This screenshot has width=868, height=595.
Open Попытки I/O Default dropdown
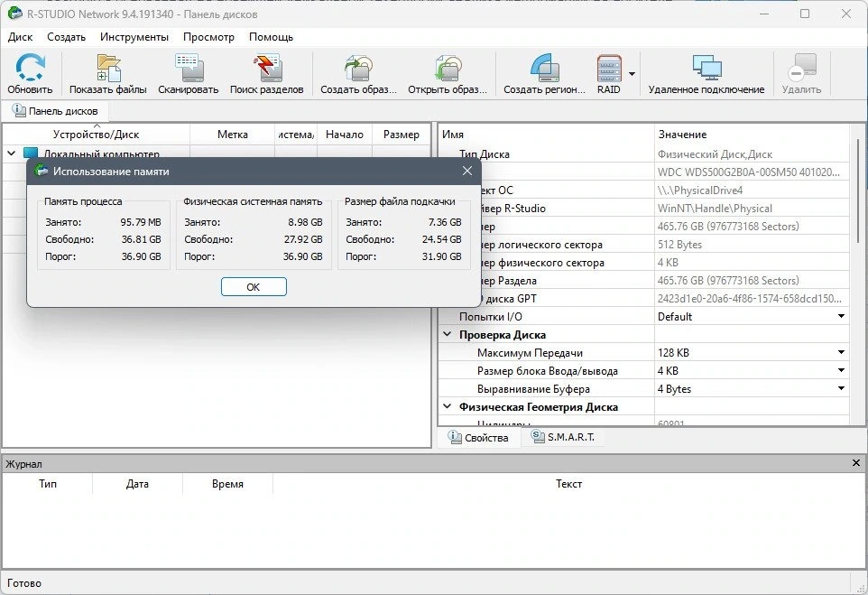pos(841,316)
